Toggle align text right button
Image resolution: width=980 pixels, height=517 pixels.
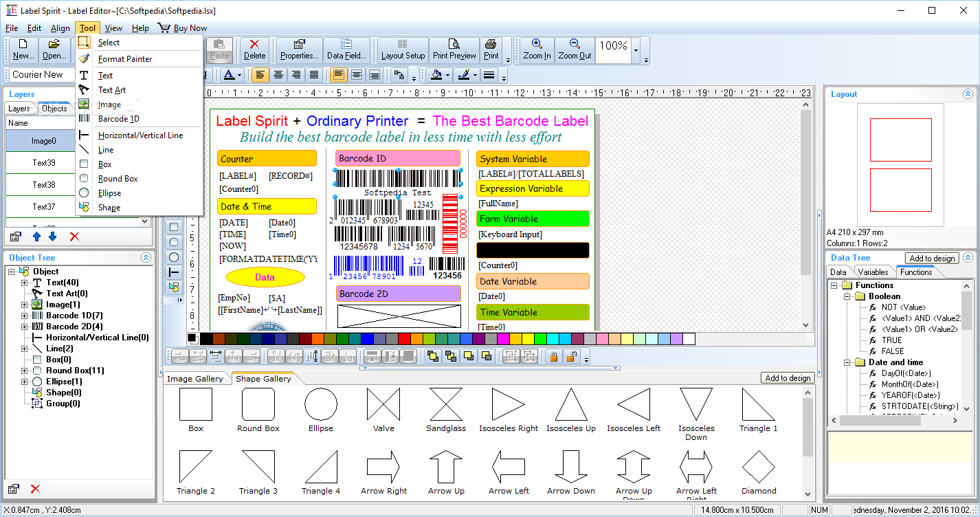[296, 75]
